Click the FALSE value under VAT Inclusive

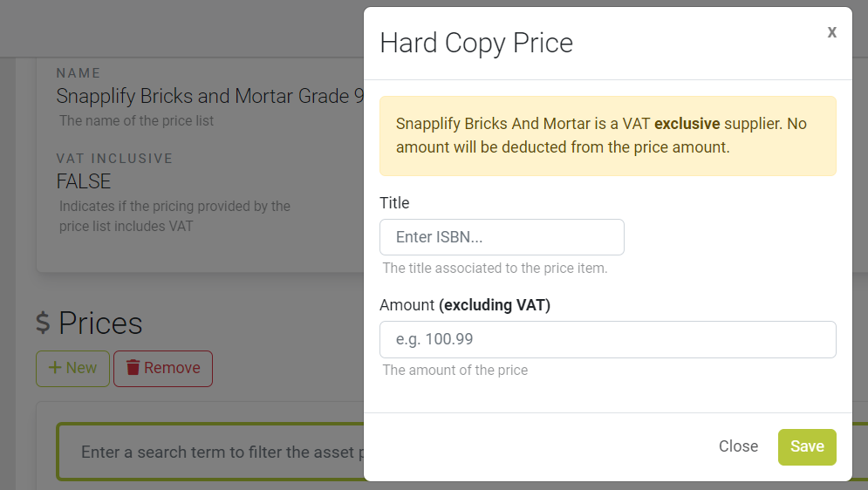84,181
